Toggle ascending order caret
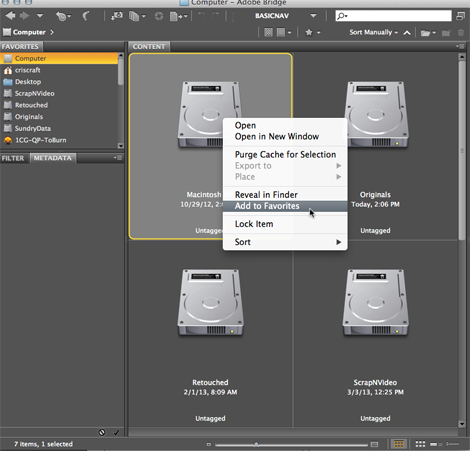The width and height of the screenshot is (470, 451). 407,33
